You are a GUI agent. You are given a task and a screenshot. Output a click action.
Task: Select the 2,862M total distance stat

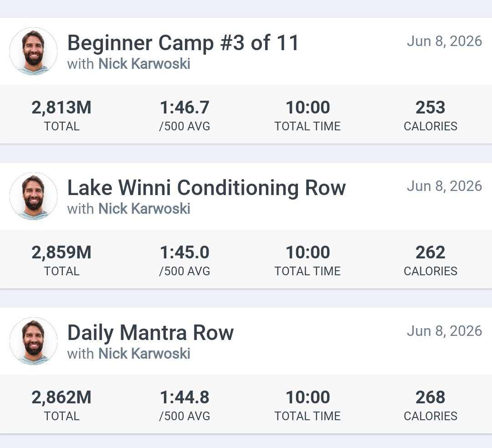point(61,405)
